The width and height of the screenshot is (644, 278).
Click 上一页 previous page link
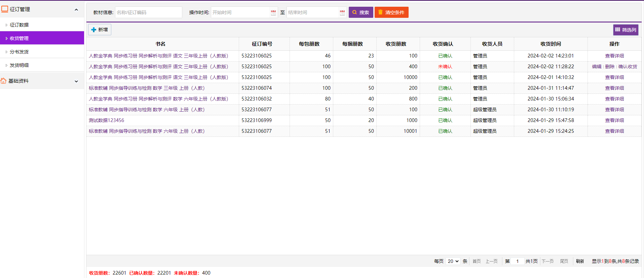tap(491, 261)
